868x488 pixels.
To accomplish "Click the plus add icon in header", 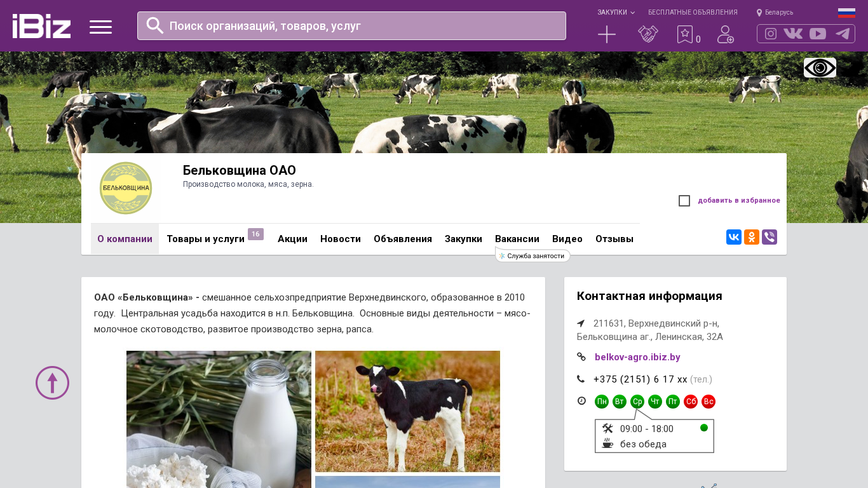I will click(607, 34).
